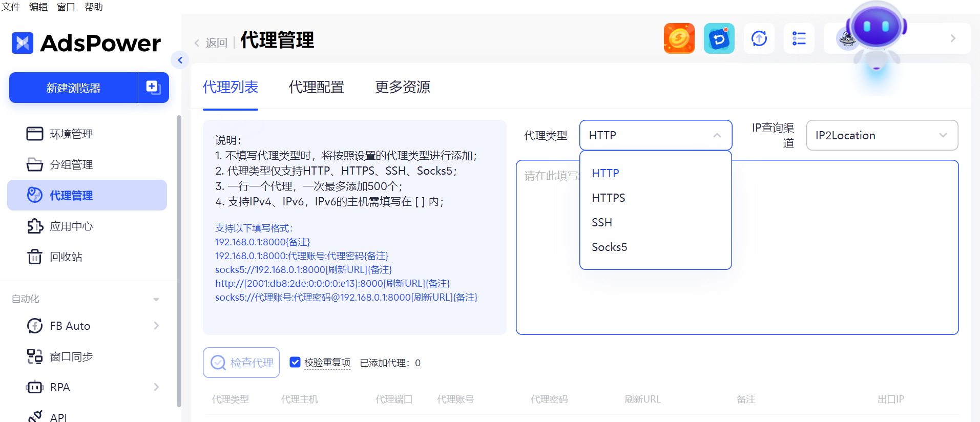Image resolution: width=980 pixels, height=422 pixels.
Task: Click the 回收站 trash bin icon
Action: 35,257
